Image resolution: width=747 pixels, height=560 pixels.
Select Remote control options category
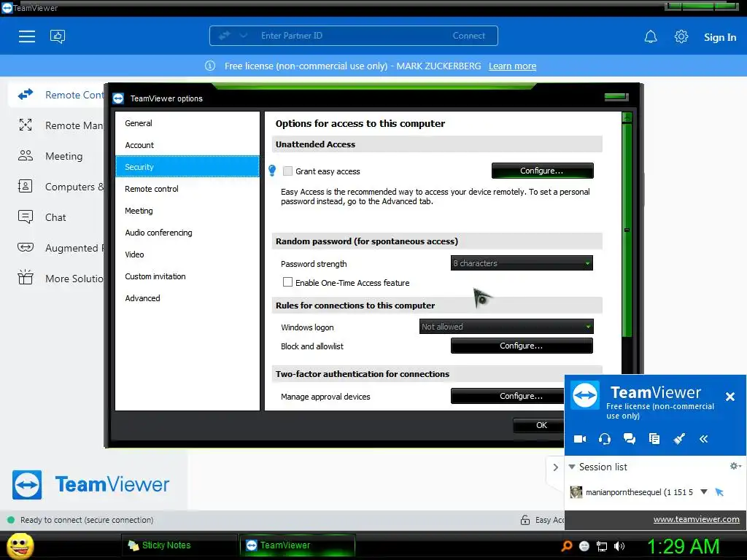[187, 189]
